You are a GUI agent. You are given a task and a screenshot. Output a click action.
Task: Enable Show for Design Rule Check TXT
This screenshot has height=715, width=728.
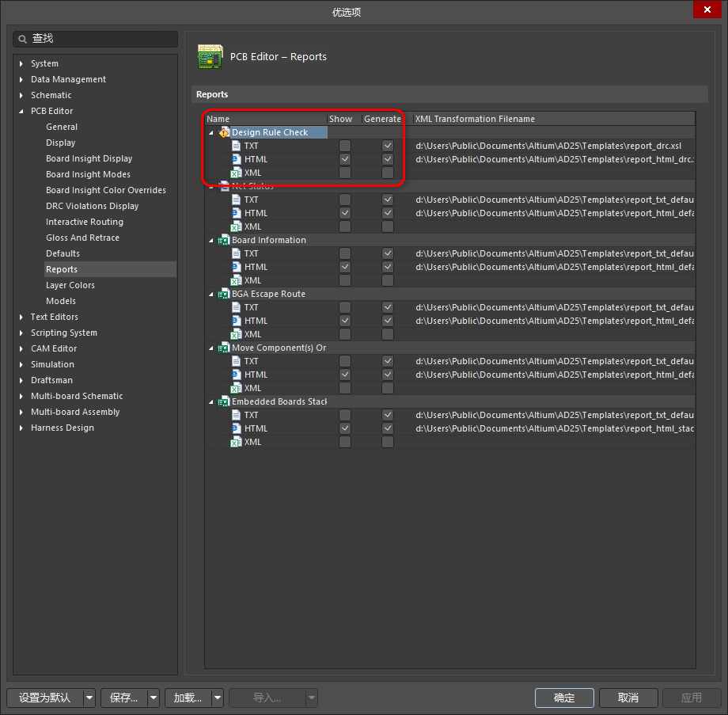345,146
